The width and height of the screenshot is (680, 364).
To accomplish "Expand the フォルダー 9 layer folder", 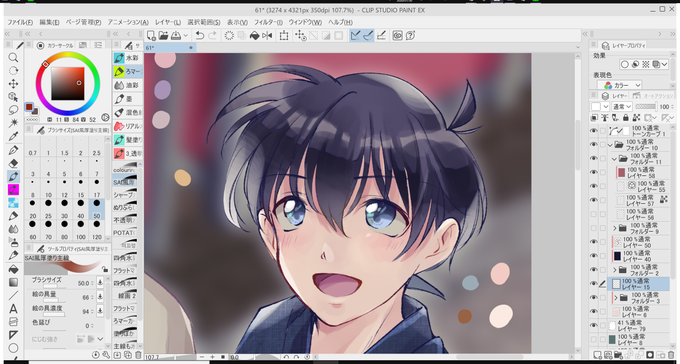I will tap(615, 228).
